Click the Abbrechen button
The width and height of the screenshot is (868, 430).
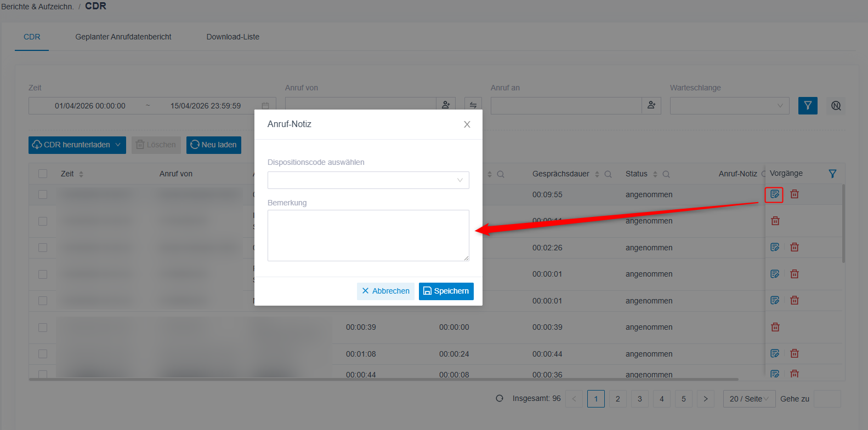click(x=385, y=291)
